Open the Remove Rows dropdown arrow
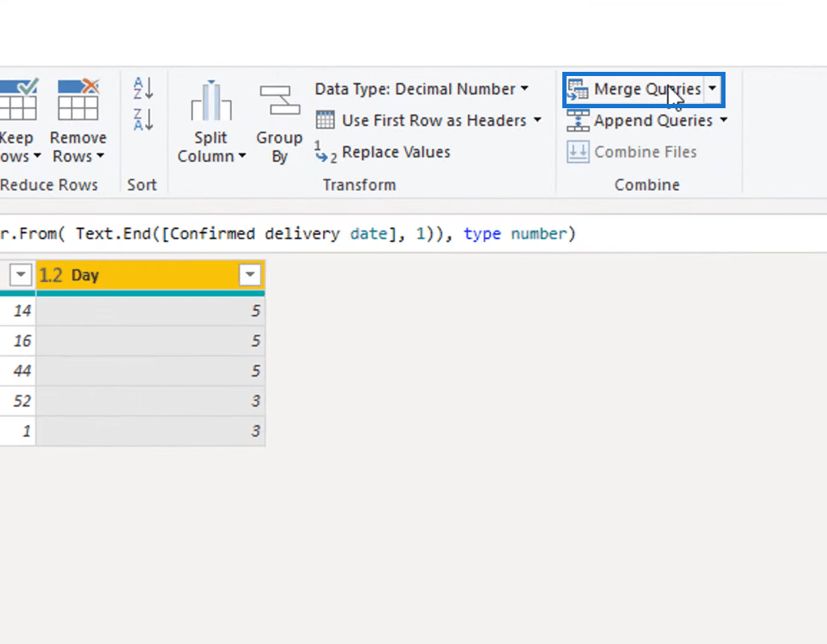The height and width of the screenshot is (644, 827). click(101, 156)
